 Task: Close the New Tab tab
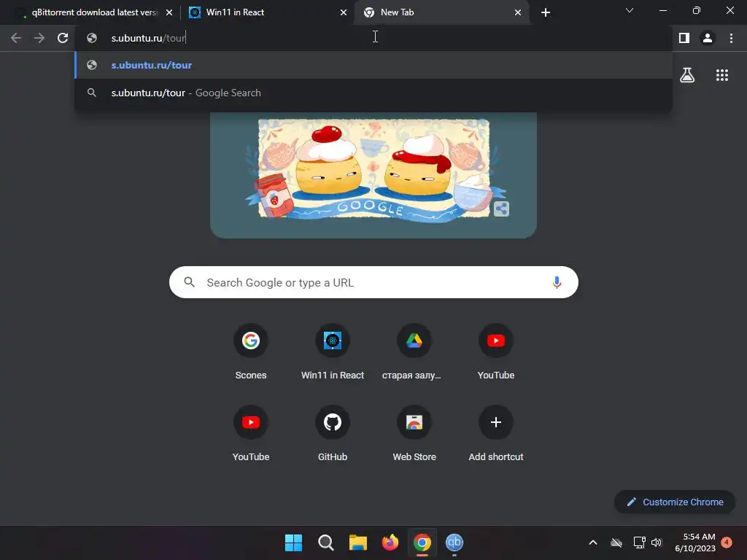point(518,12)
